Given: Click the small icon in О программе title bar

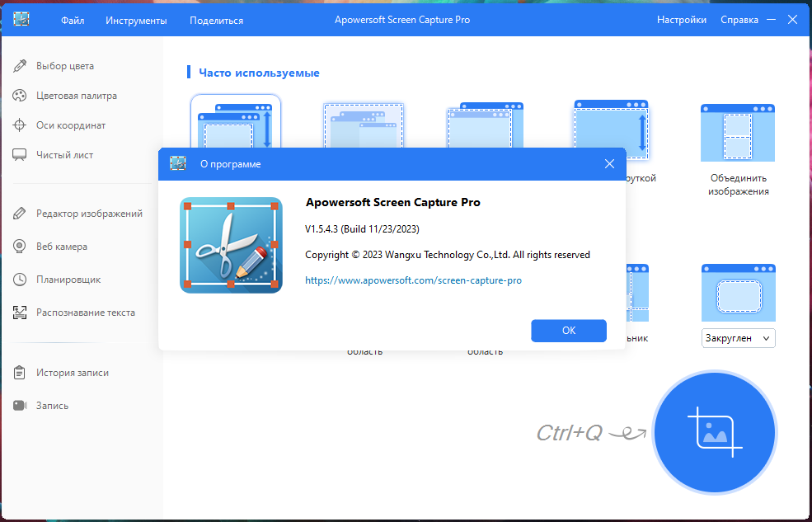Looking at the screenshot, I should tap(178, 163).
